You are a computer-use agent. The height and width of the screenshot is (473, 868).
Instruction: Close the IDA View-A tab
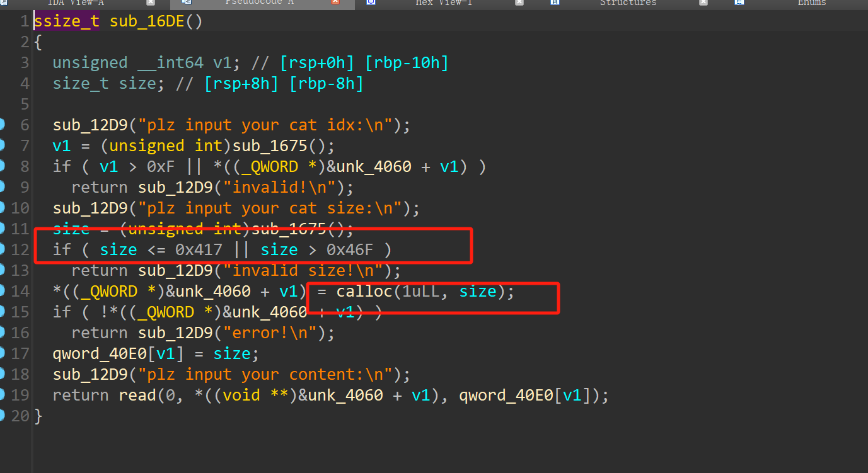[151, 3]
